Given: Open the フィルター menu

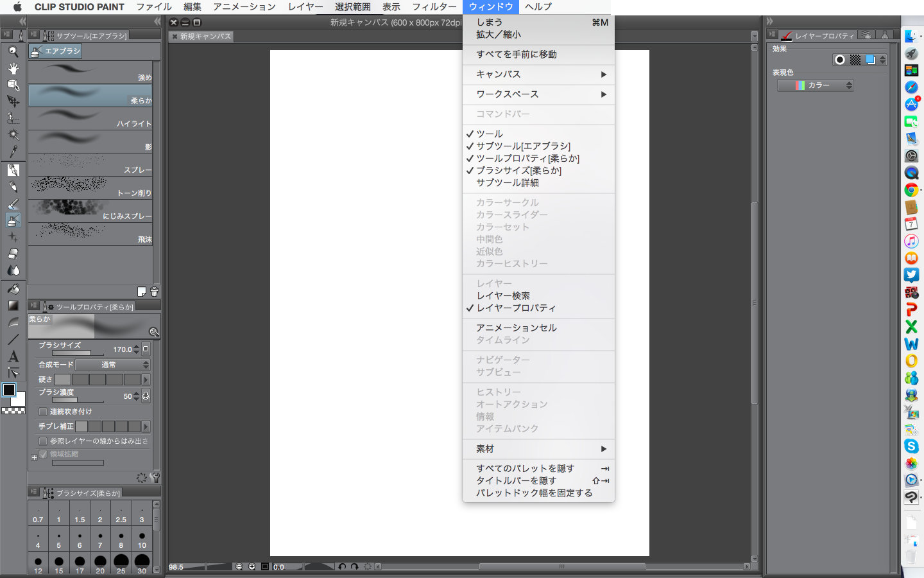Looking at the screenshot, I should click(434, 7).
